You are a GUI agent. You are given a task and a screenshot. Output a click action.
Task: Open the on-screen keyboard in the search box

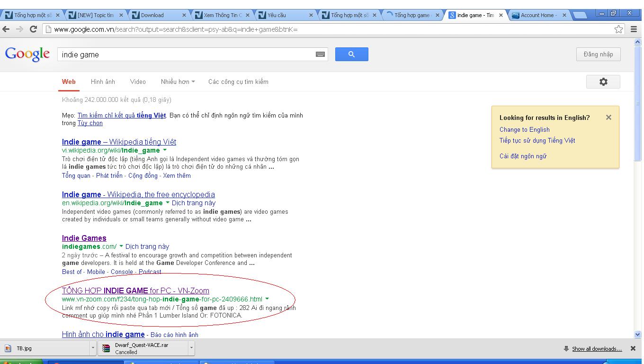coord(320,55)
